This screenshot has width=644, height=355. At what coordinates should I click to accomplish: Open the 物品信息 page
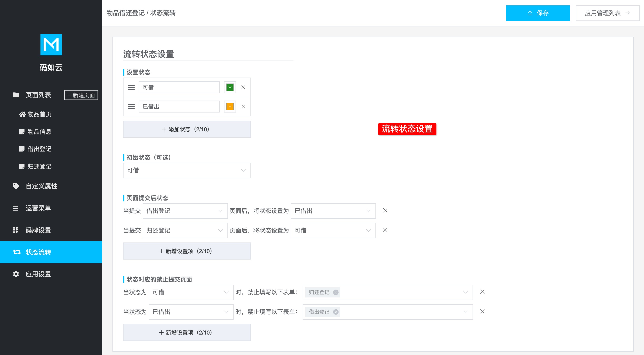pyautogui.click(x=39, y=132)
